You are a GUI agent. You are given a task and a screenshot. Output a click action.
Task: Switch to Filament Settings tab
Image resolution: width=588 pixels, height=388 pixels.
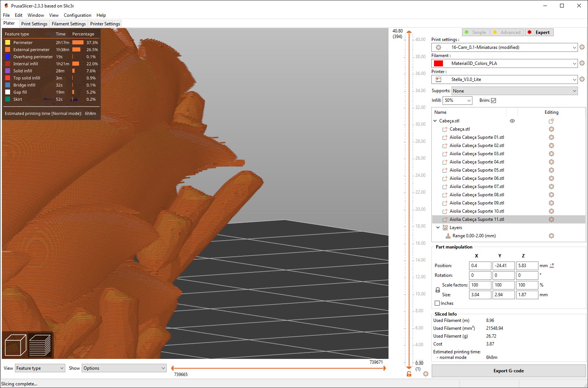pyautogui.click(x=69, y=24)
